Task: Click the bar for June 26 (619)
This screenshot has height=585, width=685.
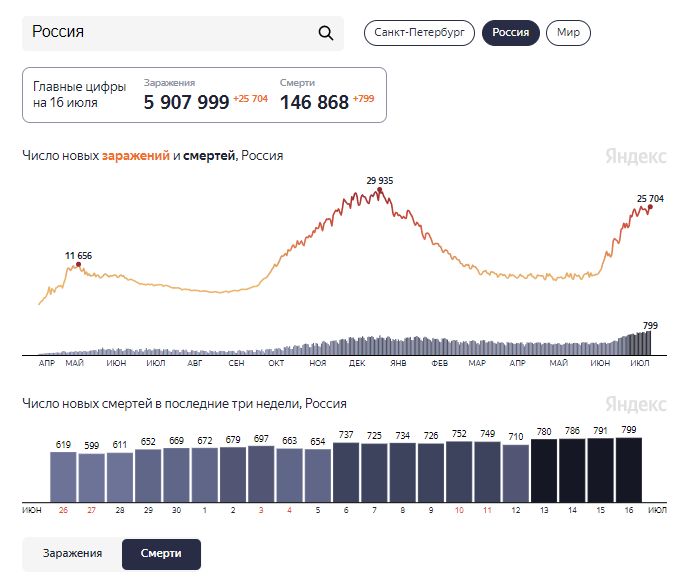Action: click(63, 477)
